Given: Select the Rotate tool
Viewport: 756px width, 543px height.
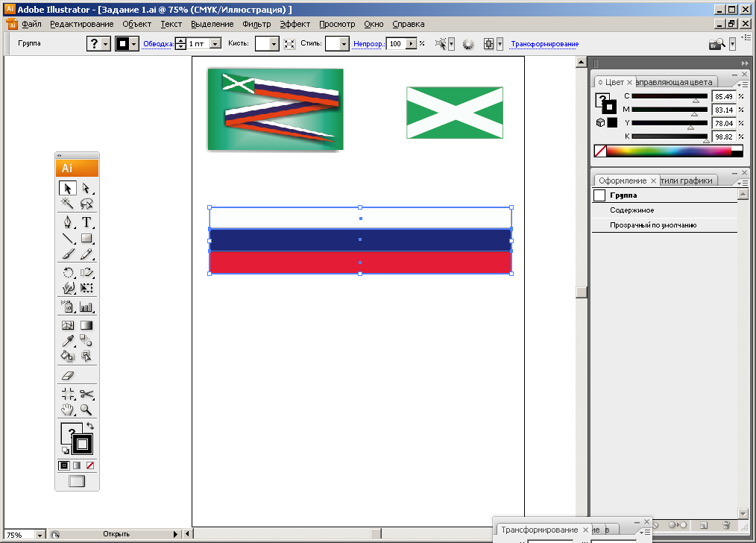Looking at the screenshot, I should click(68, 272).
